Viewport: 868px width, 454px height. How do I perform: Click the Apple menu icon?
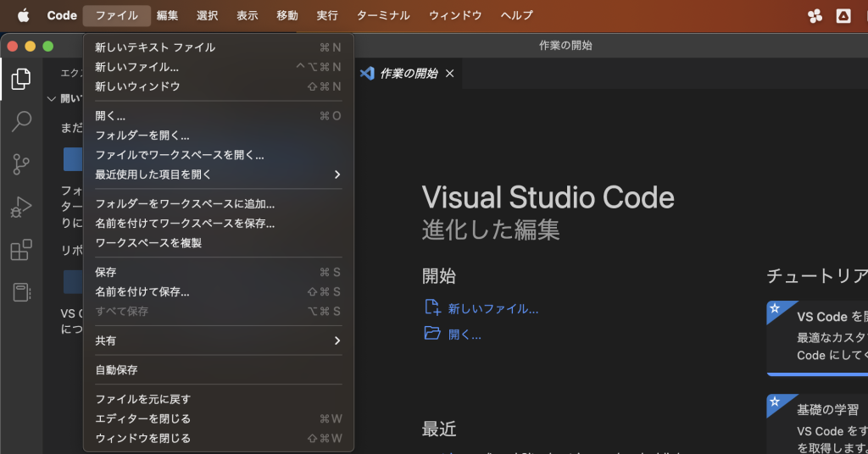coord(23,15)
